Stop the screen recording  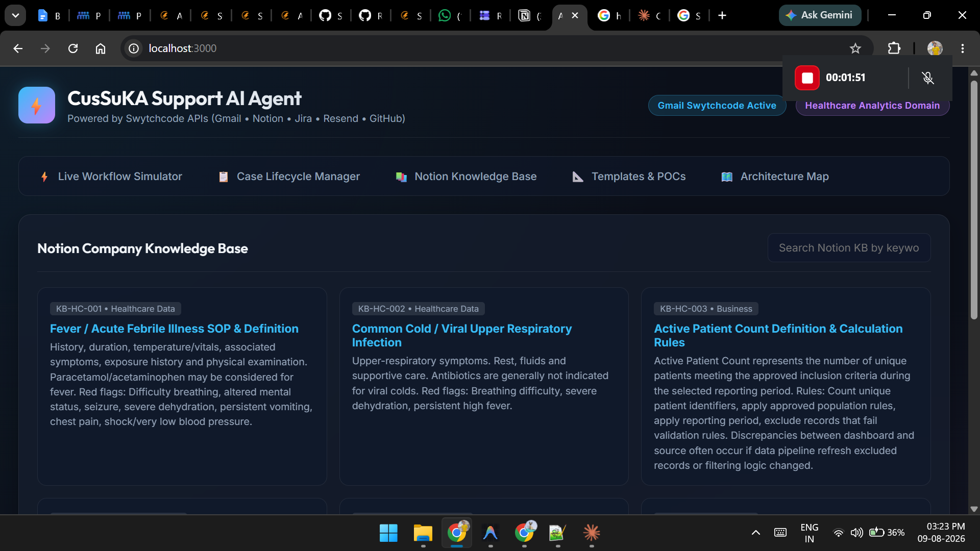(x=807, y=78)
